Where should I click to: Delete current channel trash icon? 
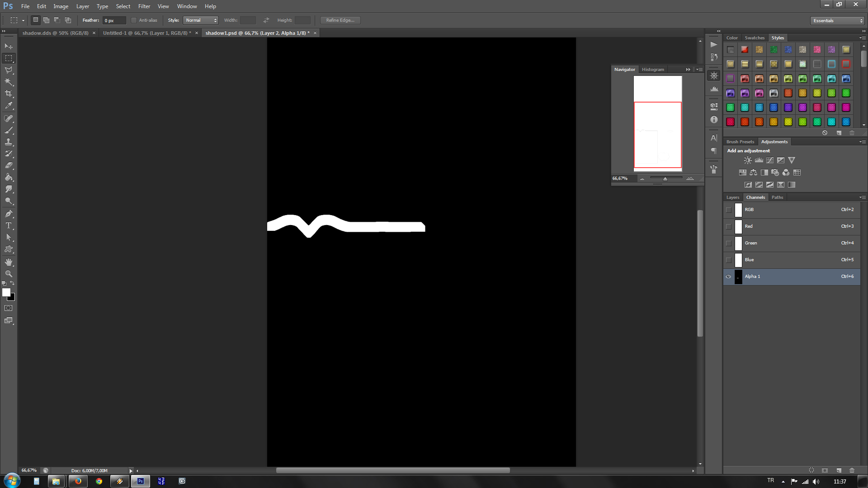pyautogui.click(x=852, y=470)
